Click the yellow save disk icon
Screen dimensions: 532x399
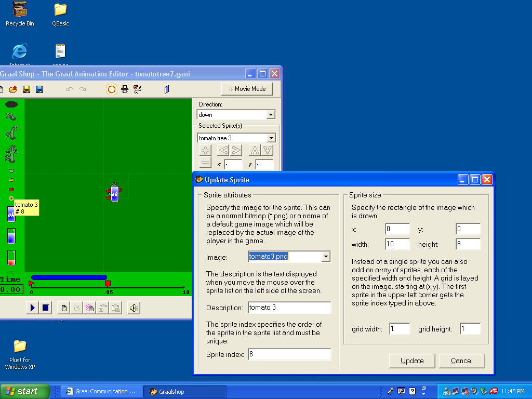tap(26, 89)
